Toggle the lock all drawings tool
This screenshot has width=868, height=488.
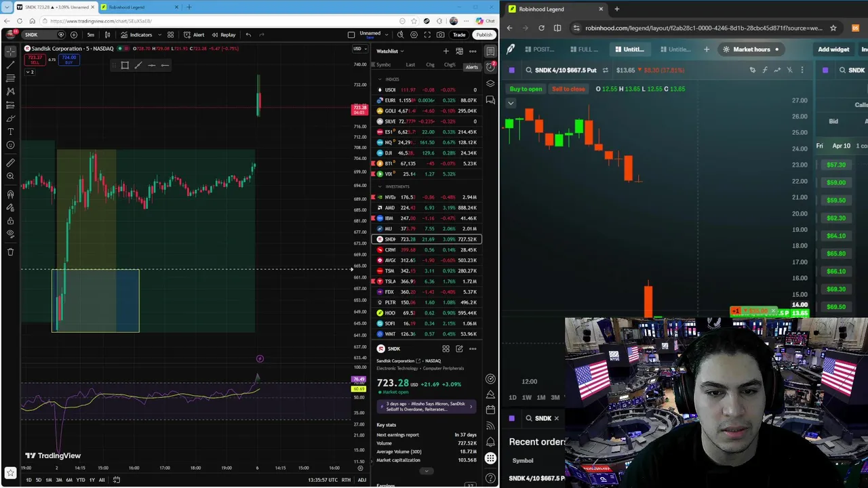(x=10, y=221)
